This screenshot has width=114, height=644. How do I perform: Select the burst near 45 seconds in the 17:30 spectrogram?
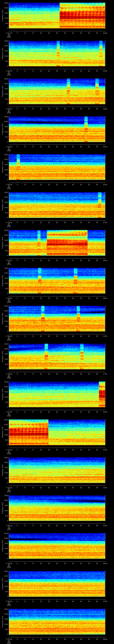pos(82,356)
